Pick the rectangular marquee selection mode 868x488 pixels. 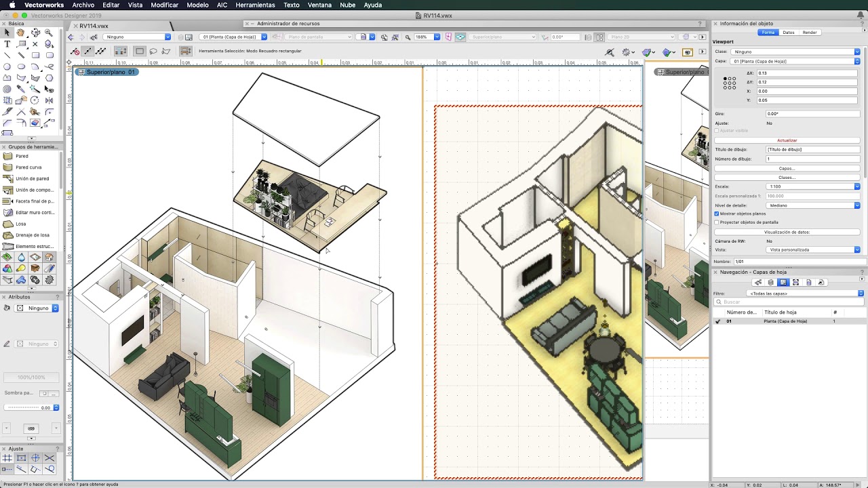click(140, 51)
